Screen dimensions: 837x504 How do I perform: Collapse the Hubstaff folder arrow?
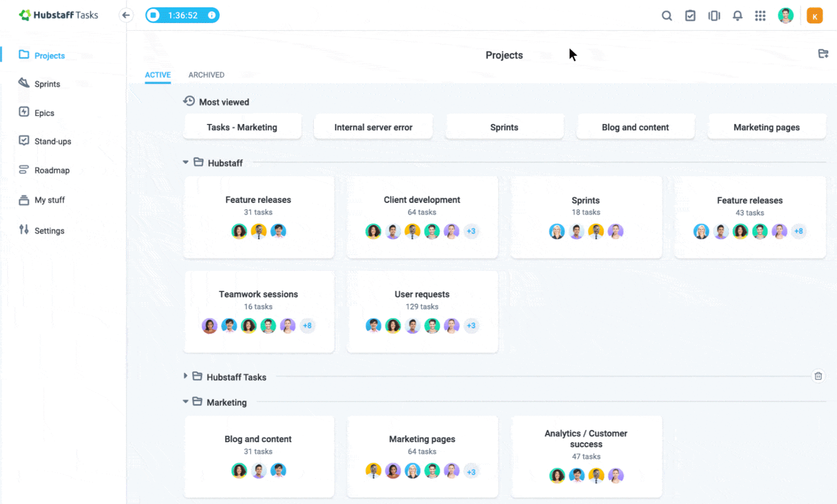186,162
